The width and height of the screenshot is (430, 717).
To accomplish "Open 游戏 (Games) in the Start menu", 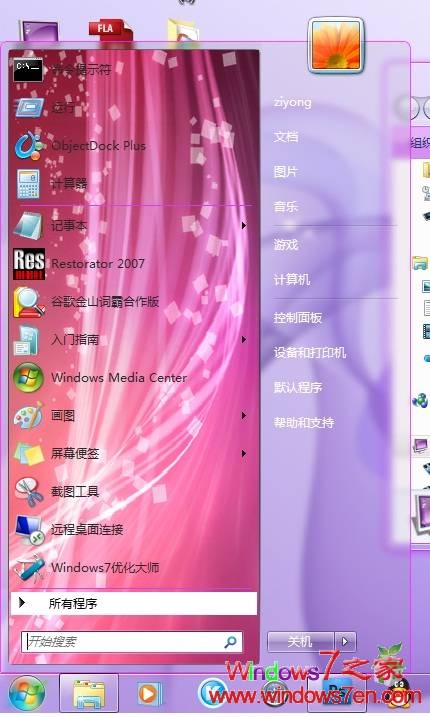I will coord(286,245).
